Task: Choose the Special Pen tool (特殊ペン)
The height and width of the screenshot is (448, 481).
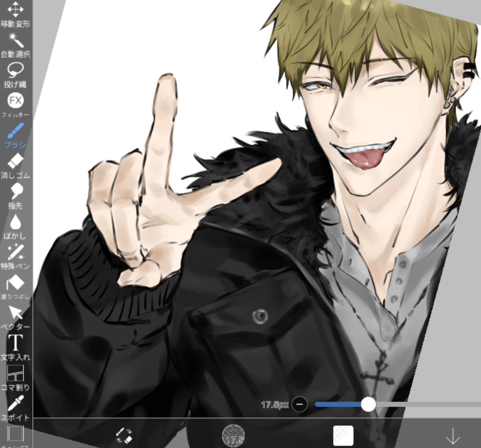Action: 15,257
